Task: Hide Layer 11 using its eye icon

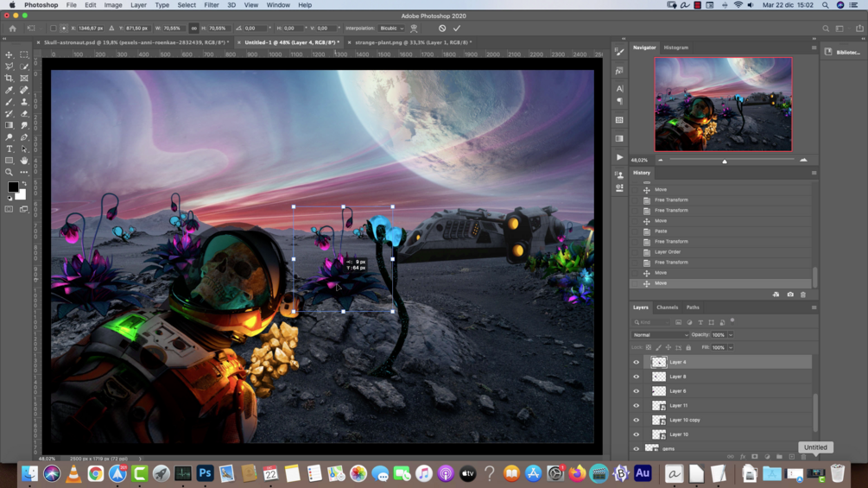Action: click(636, 406)
